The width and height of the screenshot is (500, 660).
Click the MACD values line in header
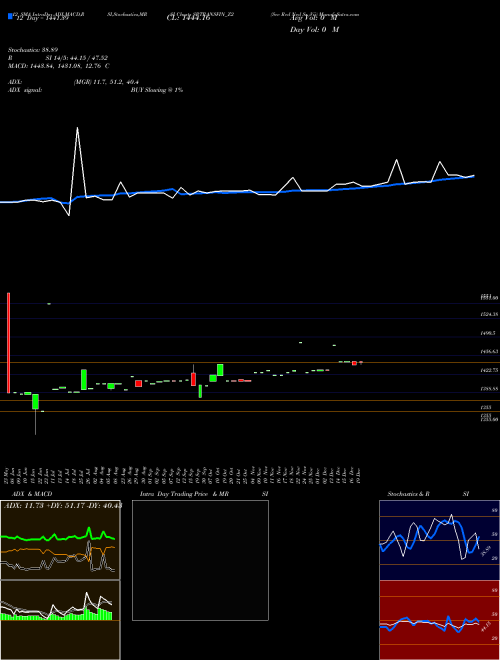click(x=59, y=66)
